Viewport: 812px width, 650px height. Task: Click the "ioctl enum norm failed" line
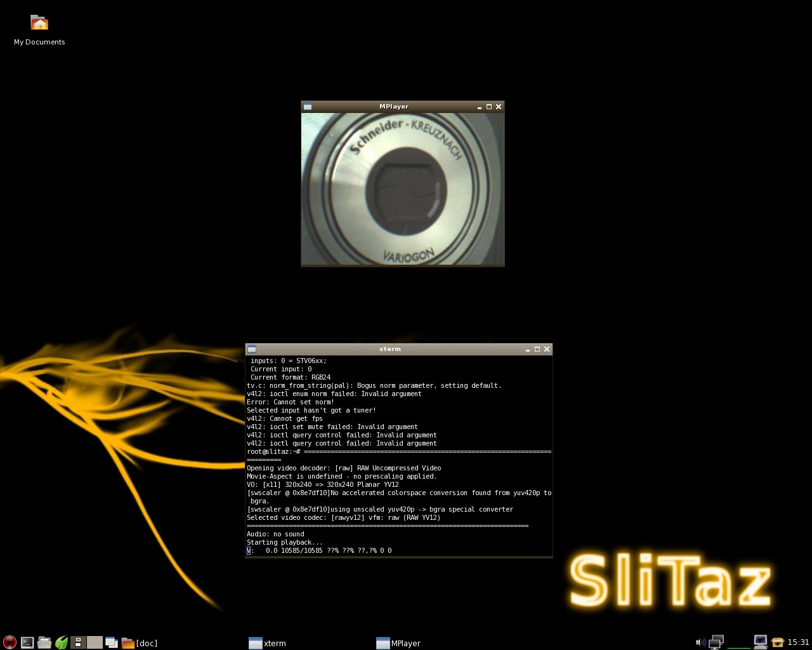click(334, 394)
